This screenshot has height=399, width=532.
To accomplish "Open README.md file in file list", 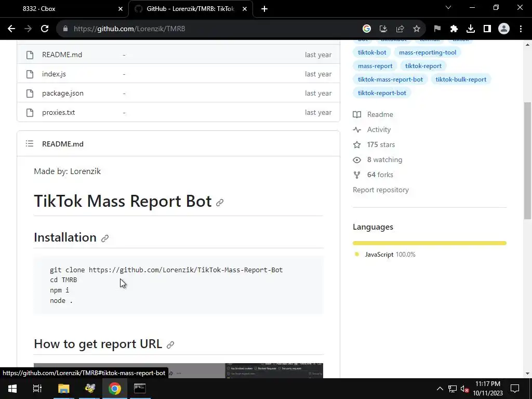I will 62,55.
